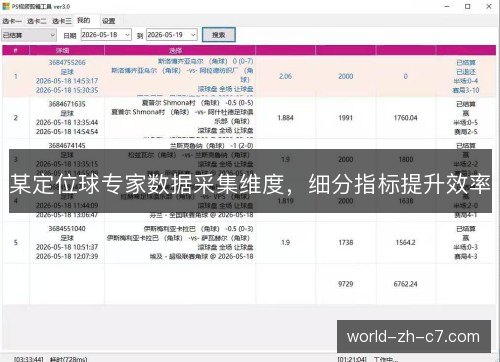
Task: Click the total payout 6762.24
Action: coord(406,284)
